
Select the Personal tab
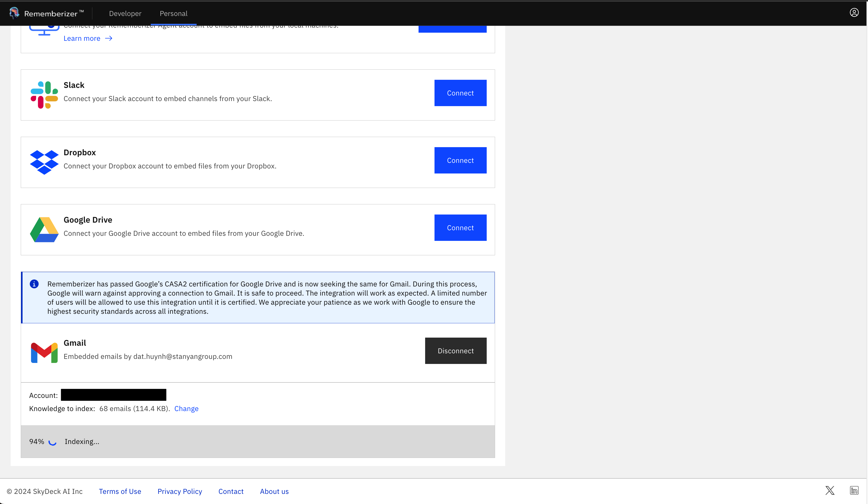coord(173,13)
